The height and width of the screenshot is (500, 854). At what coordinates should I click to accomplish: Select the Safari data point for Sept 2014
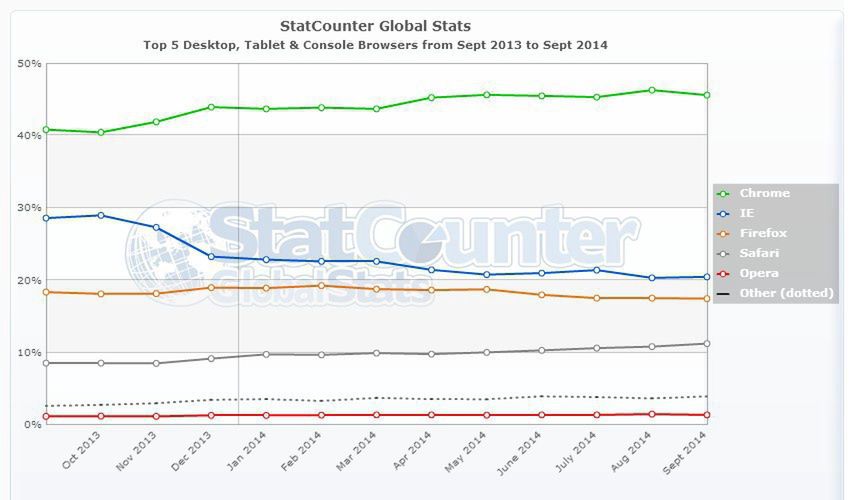707,344
